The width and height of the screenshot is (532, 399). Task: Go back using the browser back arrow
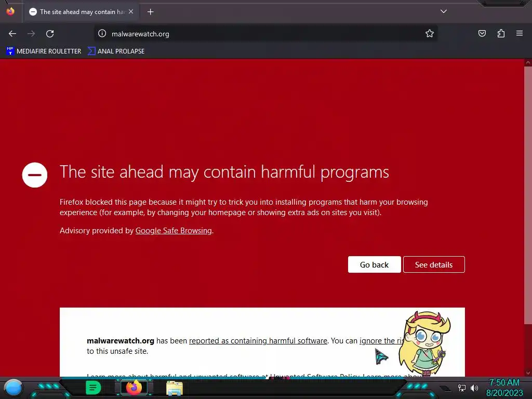12,34
